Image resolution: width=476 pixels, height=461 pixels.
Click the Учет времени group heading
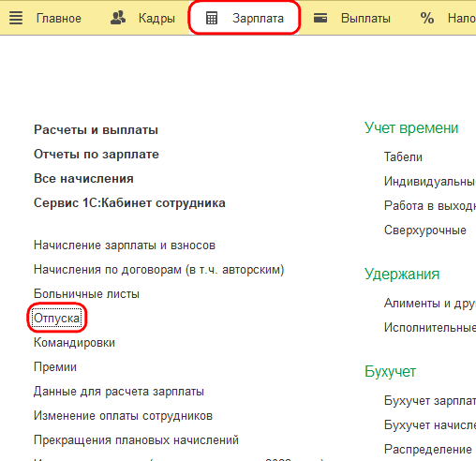coord(411,128)
